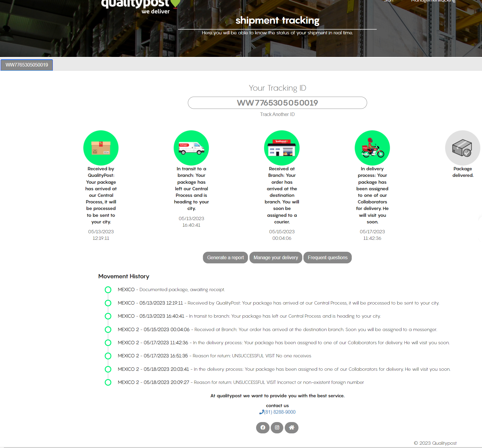
Task: Click the Facebook icon in footer
Action: tap(262, 427)
